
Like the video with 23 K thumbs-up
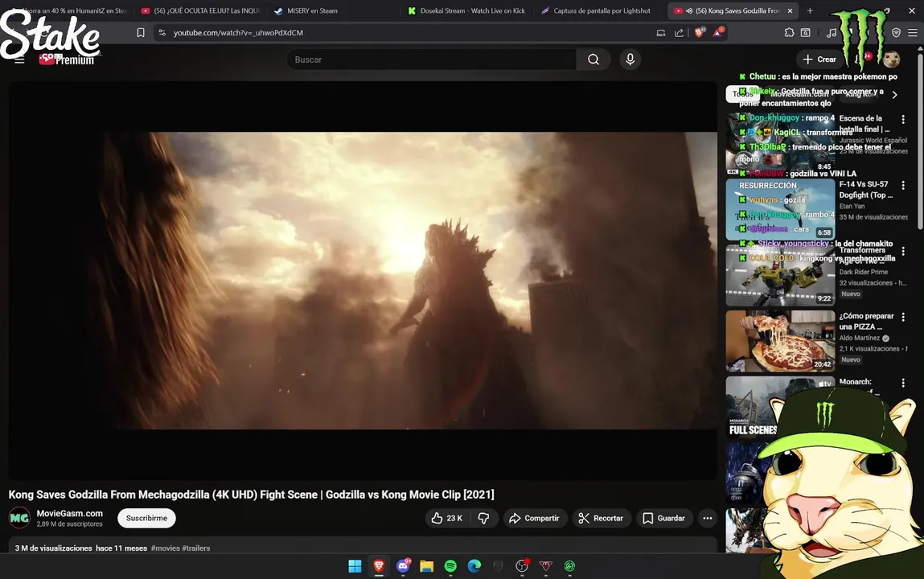(x=446, y=519)
